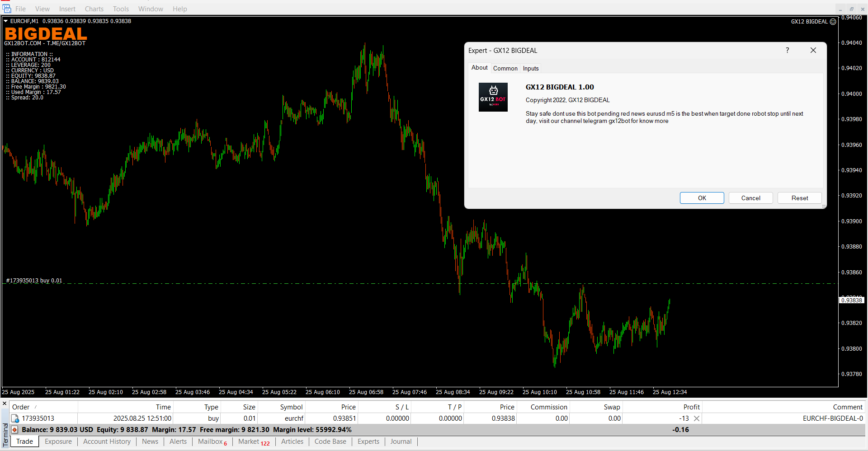Image resolution: width=868 pixels, height=451 pixels.
Task: Minimize the application window
Action: point(840,9)
